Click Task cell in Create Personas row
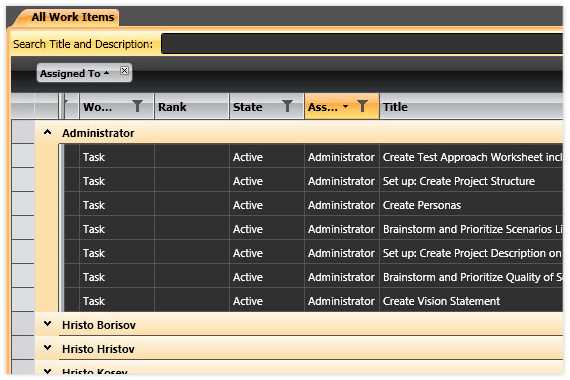 click(117, 205)
